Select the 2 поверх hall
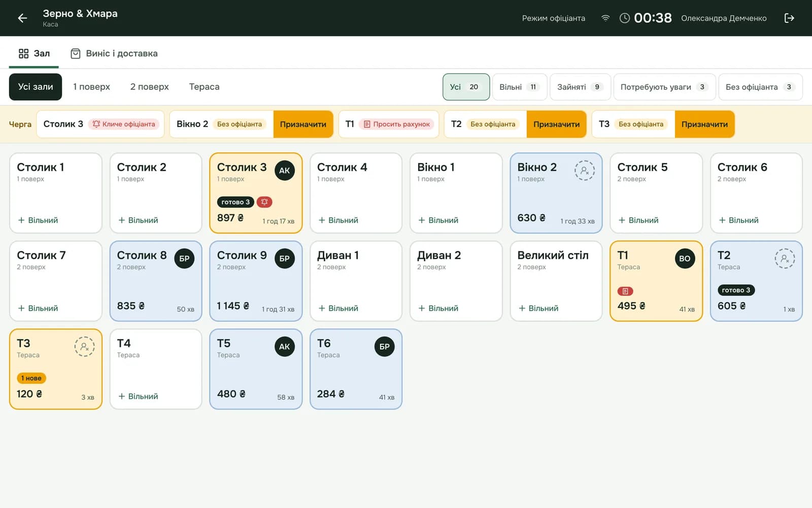Viewport: 812px width, 508px height. coord(149,87)
